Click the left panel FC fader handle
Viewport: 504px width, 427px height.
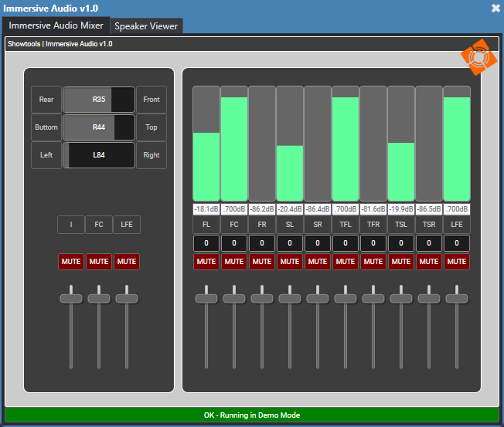pos(99,299)
